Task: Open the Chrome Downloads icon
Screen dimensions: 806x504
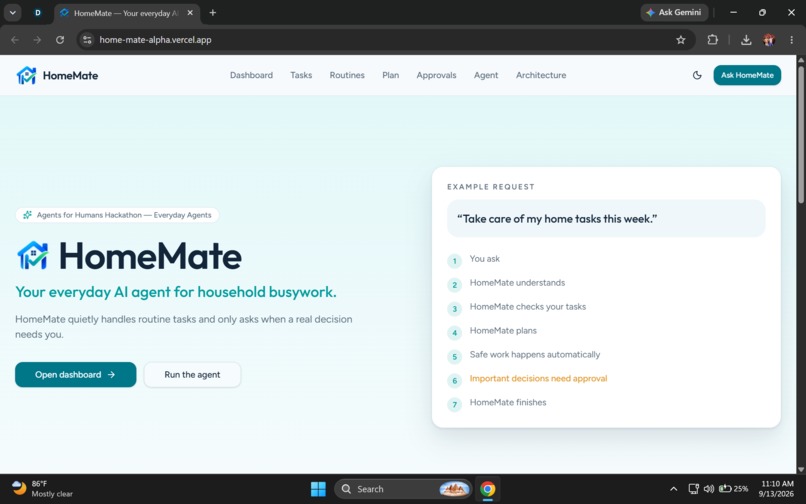Action: [746, 40]
